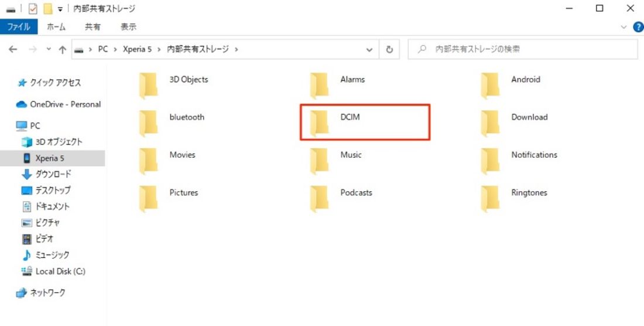Screen dimensions: 644x326
Task: Click the OneDrive cloud icon
Action: pyautogui.click(x=21, y=104)
